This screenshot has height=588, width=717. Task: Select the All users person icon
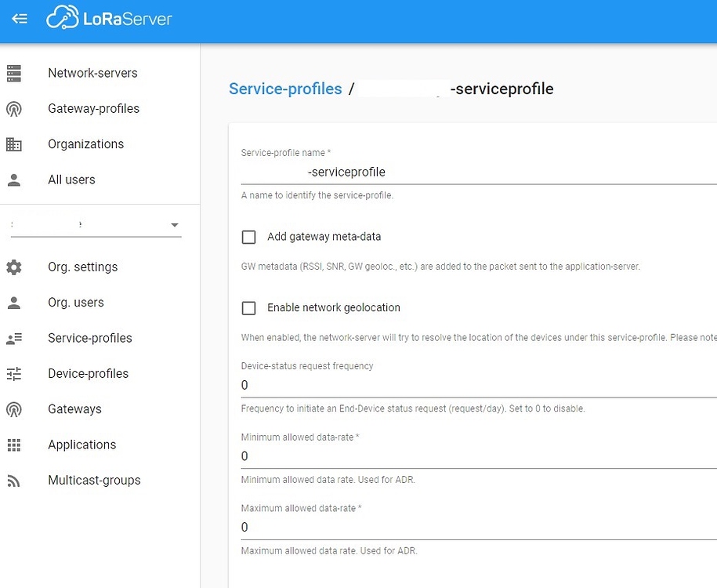point(15,180)
